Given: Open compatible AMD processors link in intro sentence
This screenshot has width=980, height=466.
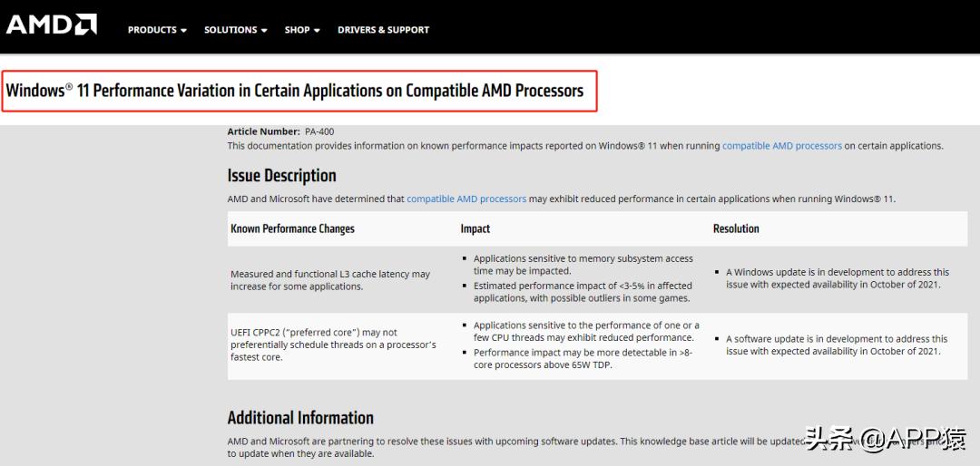Looking at the screenshot, I should [x=781, y=146].
